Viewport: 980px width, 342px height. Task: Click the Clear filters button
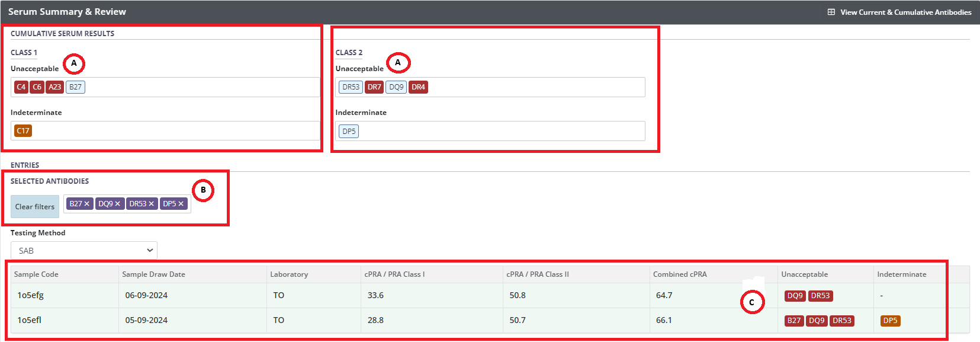35,207
